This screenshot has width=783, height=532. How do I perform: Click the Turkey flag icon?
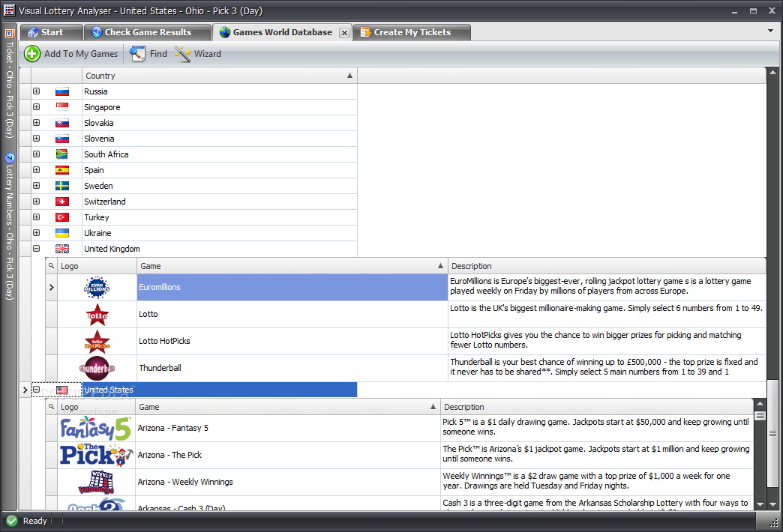(x=62, y=217)
